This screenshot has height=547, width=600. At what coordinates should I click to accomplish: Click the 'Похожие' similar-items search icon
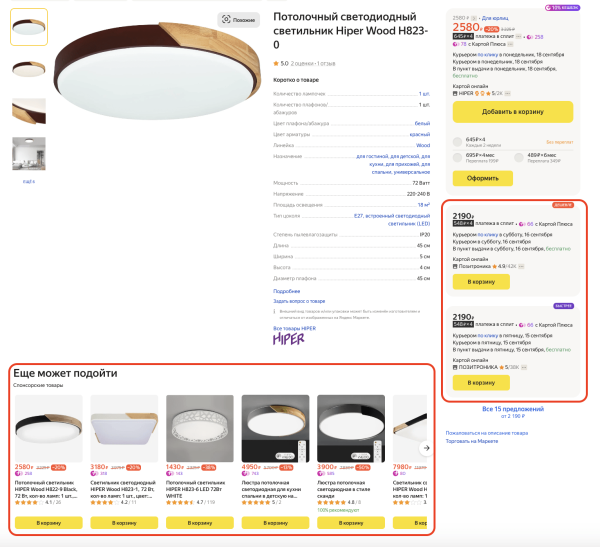tap(226, 20)
